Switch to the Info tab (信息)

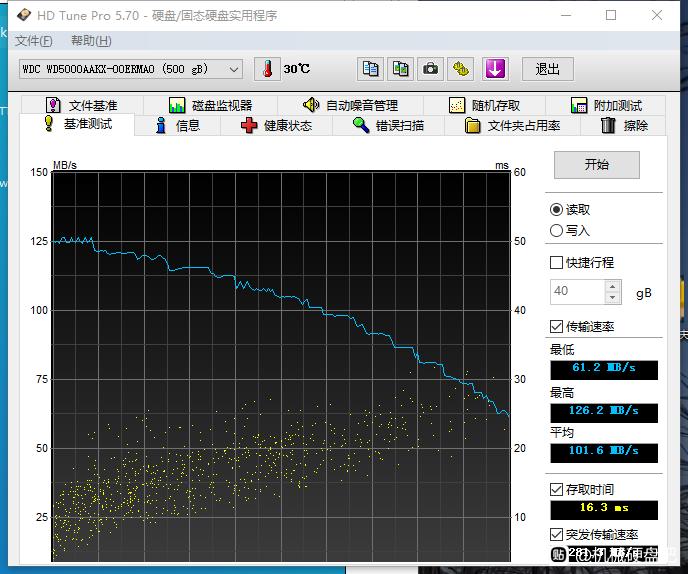point(178,126)
